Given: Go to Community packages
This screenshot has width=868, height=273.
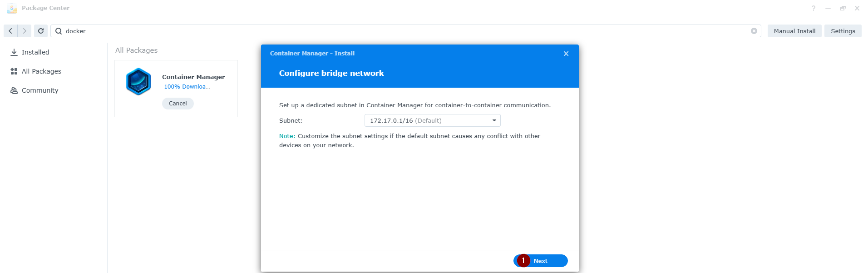Looking at the screenshot, I should tap(40, 90).
